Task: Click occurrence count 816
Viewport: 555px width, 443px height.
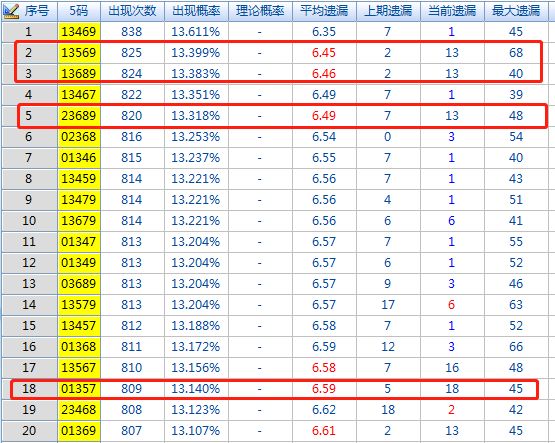Action: coord(132,137)
